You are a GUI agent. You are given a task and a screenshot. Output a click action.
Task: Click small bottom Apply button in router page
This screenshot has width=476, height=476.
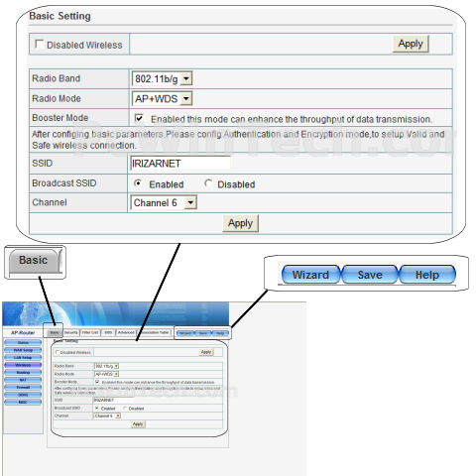(138, 424)
